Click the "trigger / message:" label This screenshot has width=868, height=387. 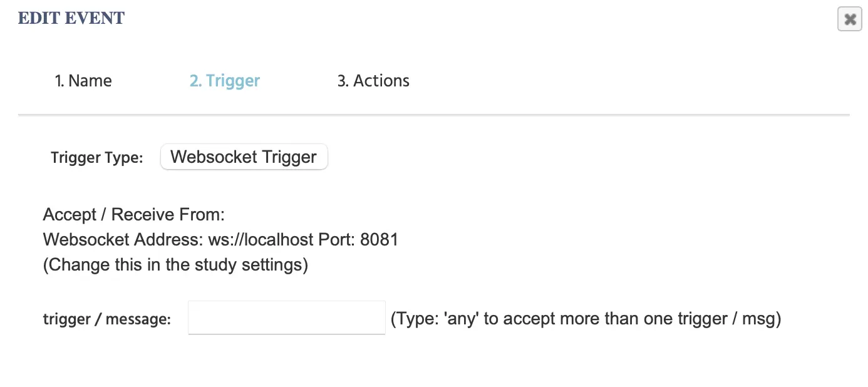(x=107, y=319)
